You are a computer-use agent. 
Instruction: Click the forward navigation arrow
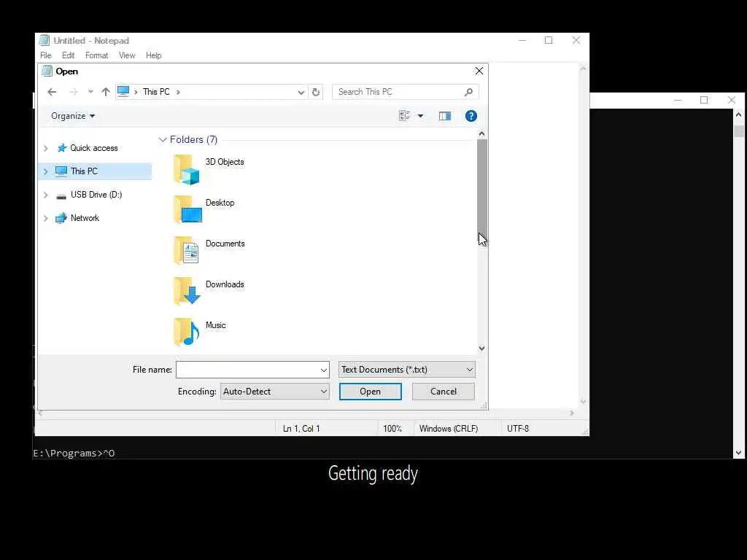[x=74, y=92]
